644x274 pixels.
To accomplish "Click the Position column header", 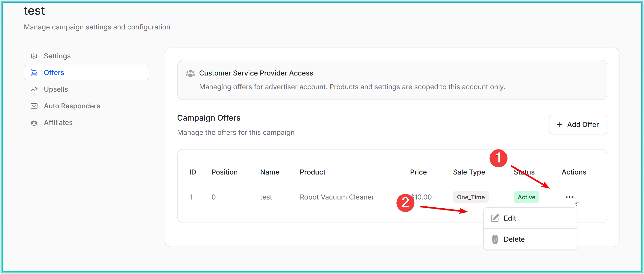I will coord(224,172).
